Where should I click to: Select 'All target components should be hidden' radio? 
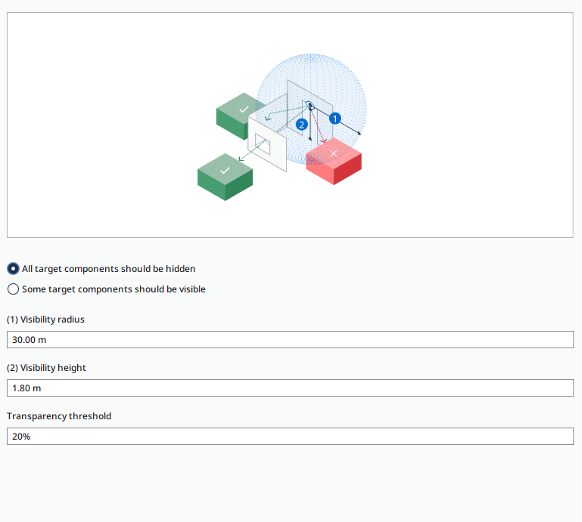[13, 268]
